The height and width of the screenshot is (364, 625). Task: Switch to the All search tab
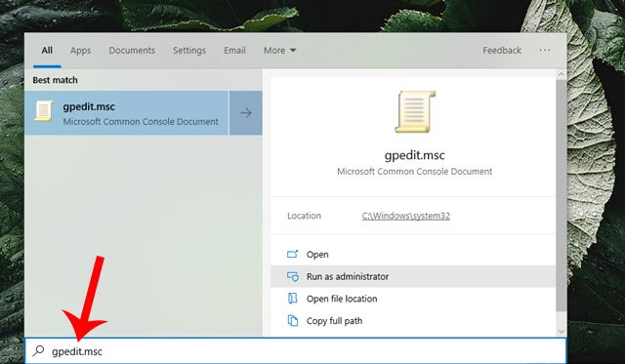47,50
